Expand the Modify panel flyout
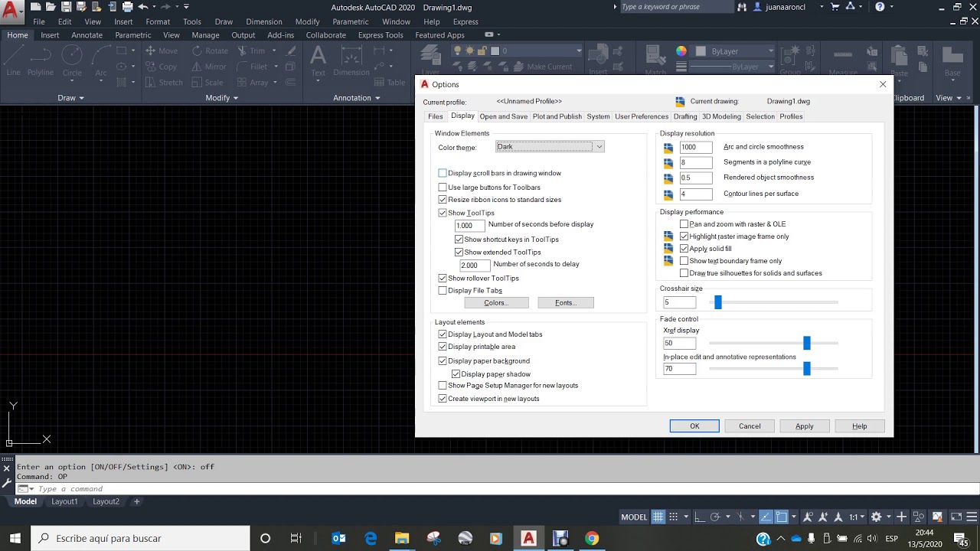The height and width of the screenshot is (551, 980). (x=222, y=98)
